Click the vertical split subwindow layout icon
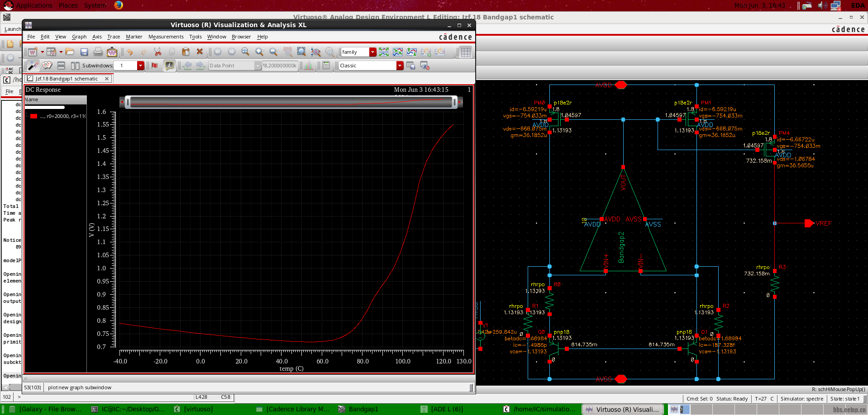 point(75,66)
